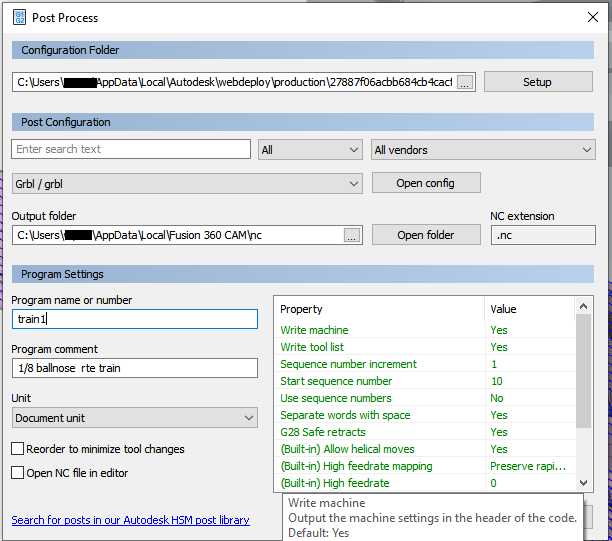This screenshot has width=612, height=541.
Task: Select '(Built-in) Allow helical moves' property
Action: point(425,449)
